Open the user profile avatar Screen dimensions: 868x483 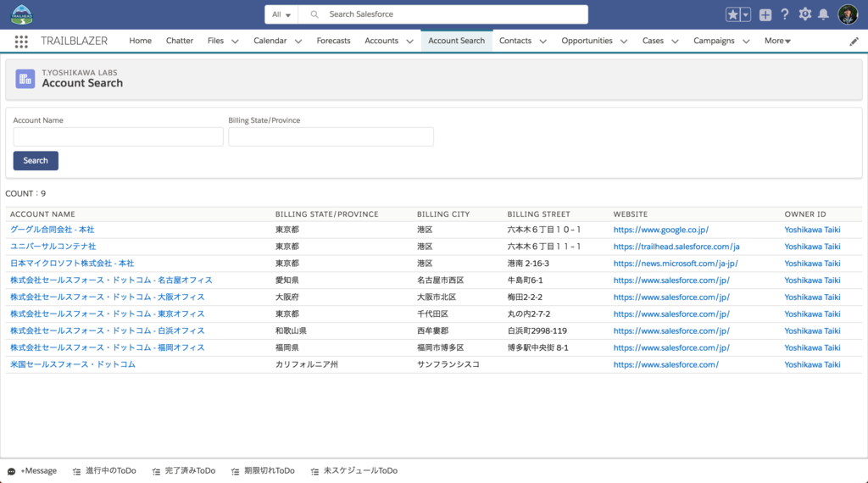coord(848,14)
